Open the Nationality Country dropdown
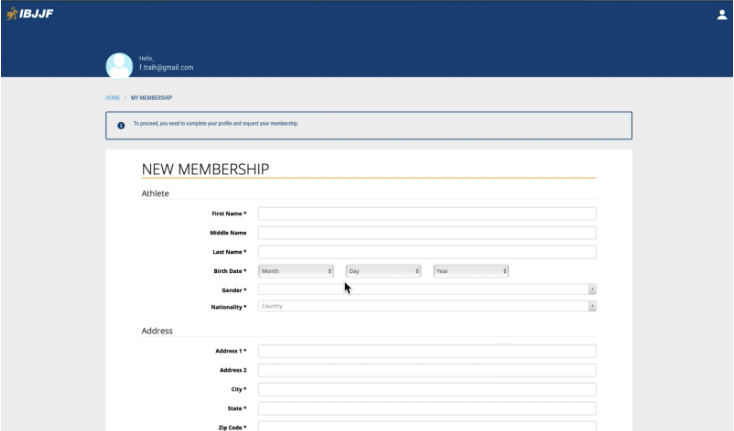The image size is (734, 431). point(427,306)
